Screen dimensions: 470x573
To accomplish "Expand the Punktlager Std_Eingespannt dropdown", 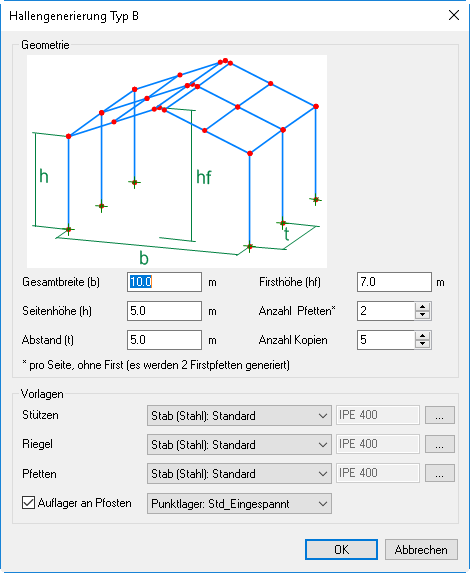I will coord(239,504).
